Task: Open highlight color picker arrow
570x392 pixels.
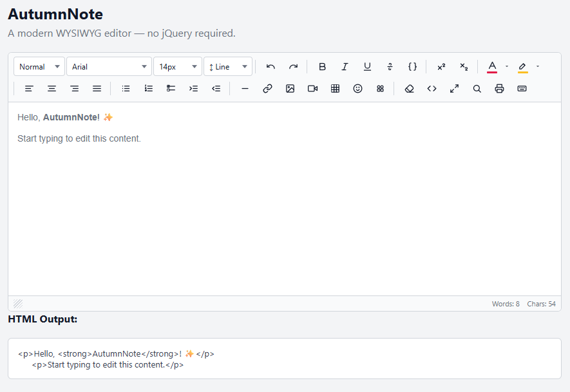Action: [x=538, y=67]
